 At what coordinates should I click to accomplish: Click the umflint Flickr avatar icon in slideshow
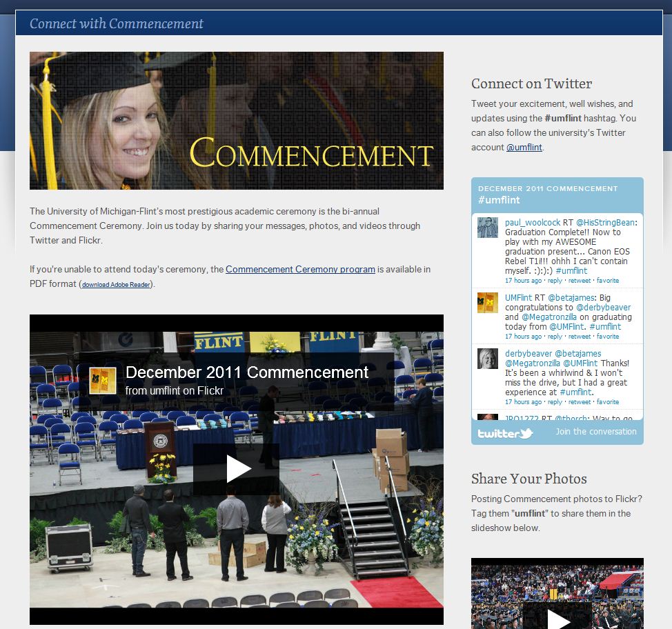103,381
